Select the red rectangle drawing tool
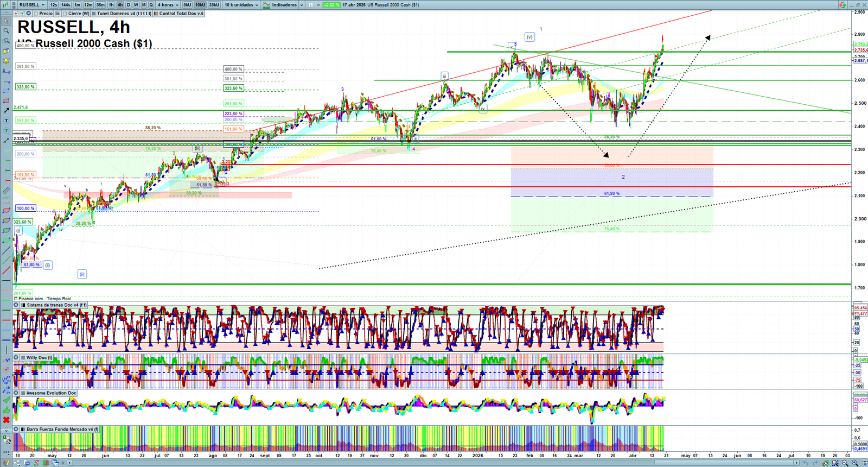Screen dimensions: 868x467 (6, 101)
